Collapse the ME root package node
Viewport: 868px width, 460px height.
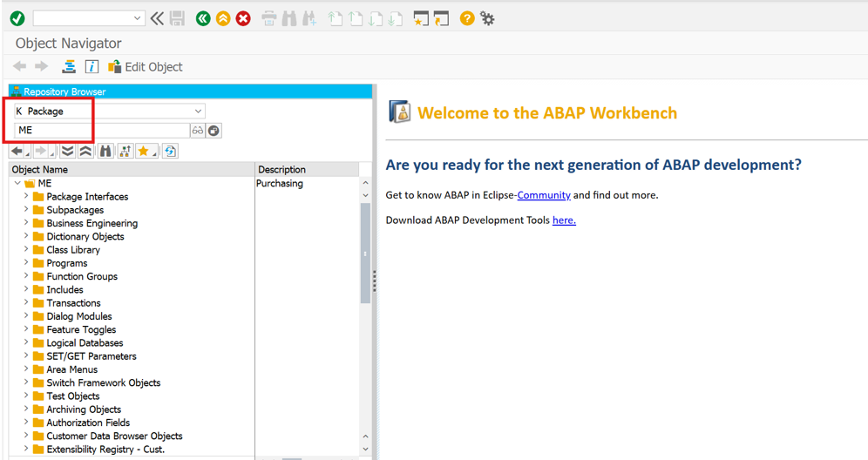coord(17,183)
